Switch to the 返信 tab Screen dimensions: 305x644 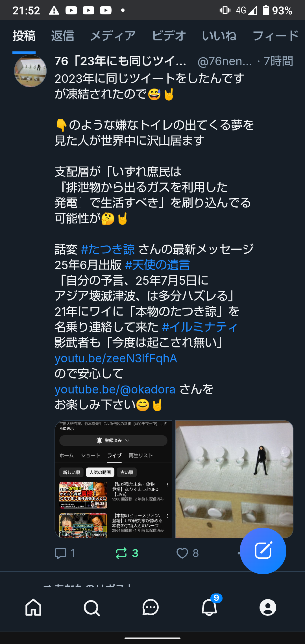pyautogui.click(x=63, y=36)
